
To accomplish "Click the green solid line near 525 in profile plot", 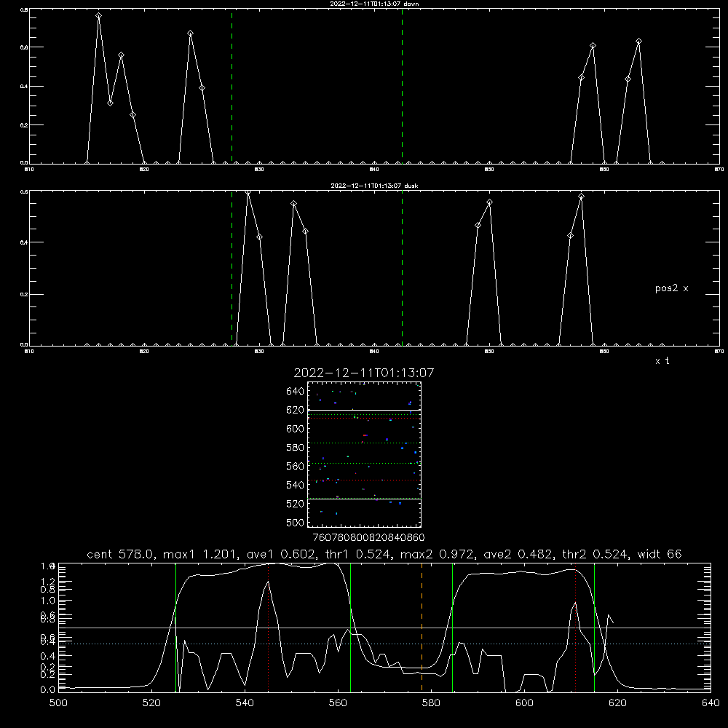I will tap(176, 628).
